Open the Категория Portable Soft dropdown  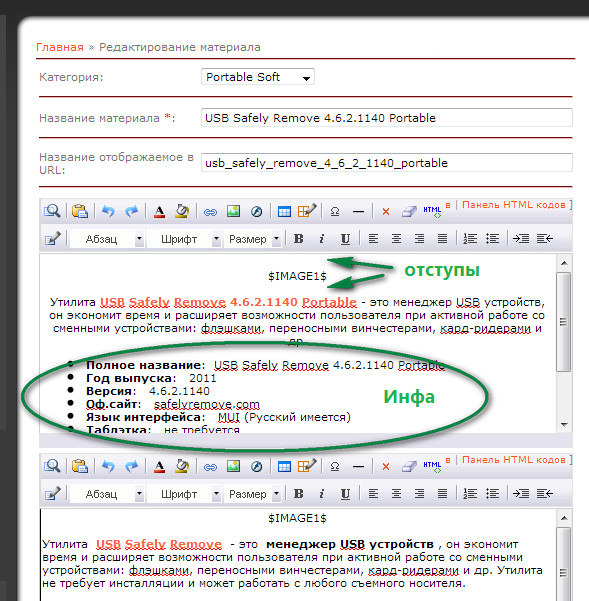pos(258,77)
